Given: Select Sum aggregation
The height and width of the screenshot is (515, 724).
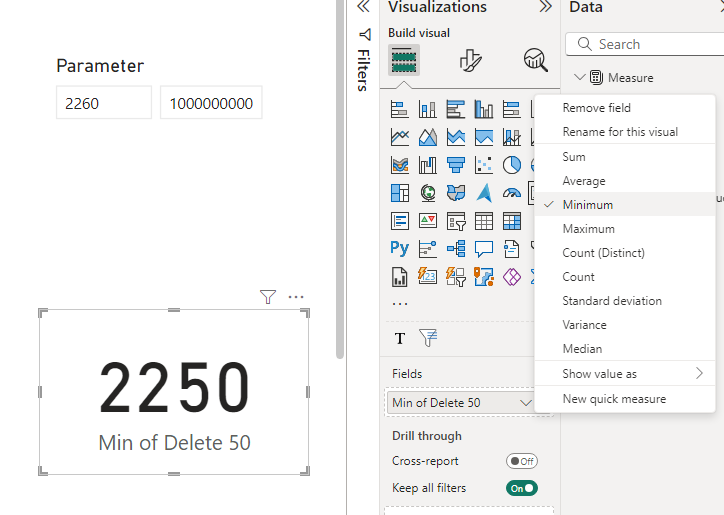Looking at the screenshot, I should [x=625, y=157].
